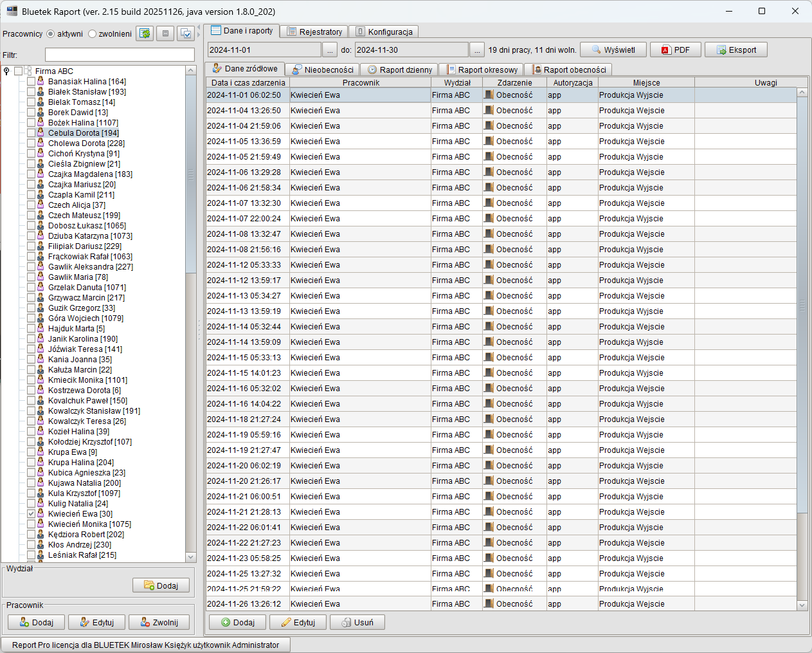This screenshot has height=653, width=812.
Task: Open end date picker beside 2024-11-30
Action: click(x=476, y=50)
